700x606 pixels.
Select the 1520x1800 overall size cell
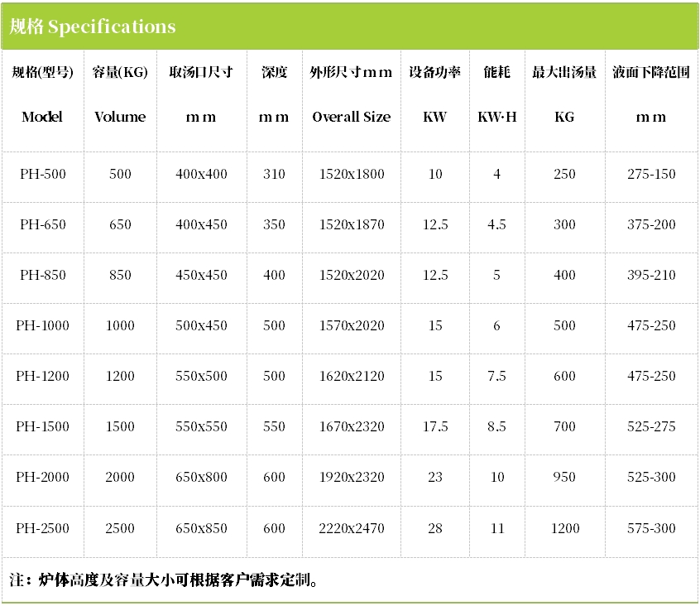352,174
